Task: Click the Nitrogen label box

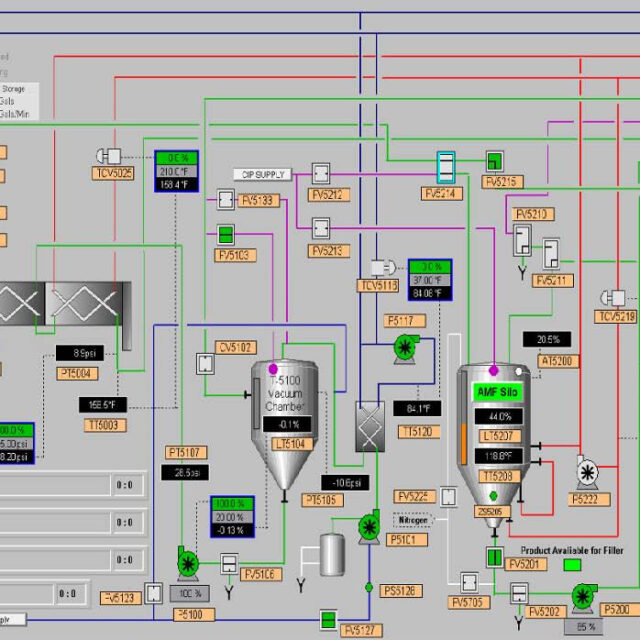Action: click(417, 520)
